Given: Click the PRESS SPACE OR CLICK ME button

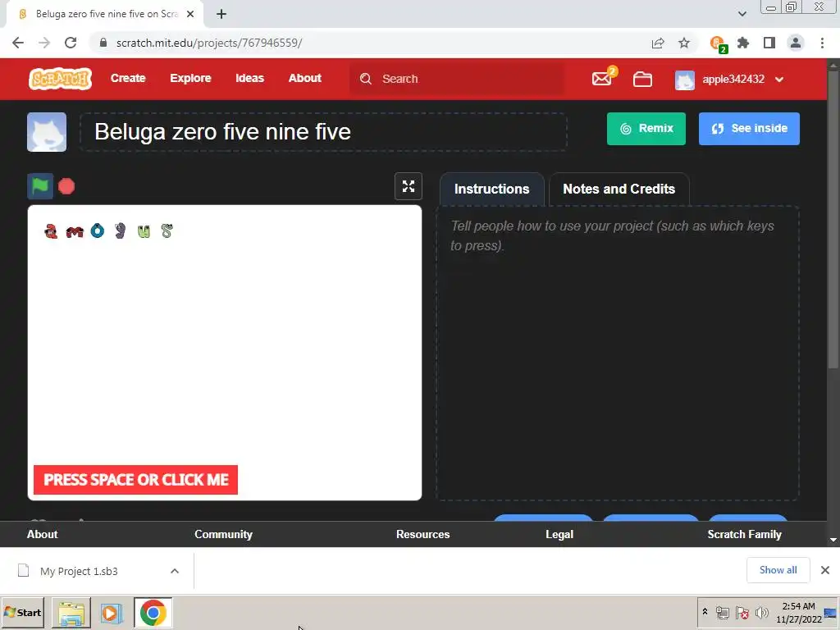Looking at the screenshot, I should [x=135, y=480].
